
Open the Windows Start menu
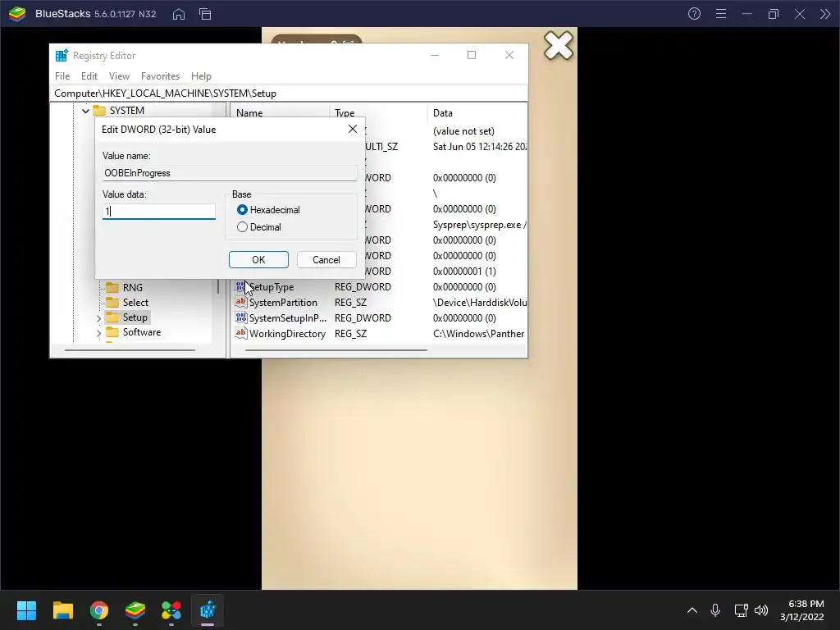(x=26, y=610)
